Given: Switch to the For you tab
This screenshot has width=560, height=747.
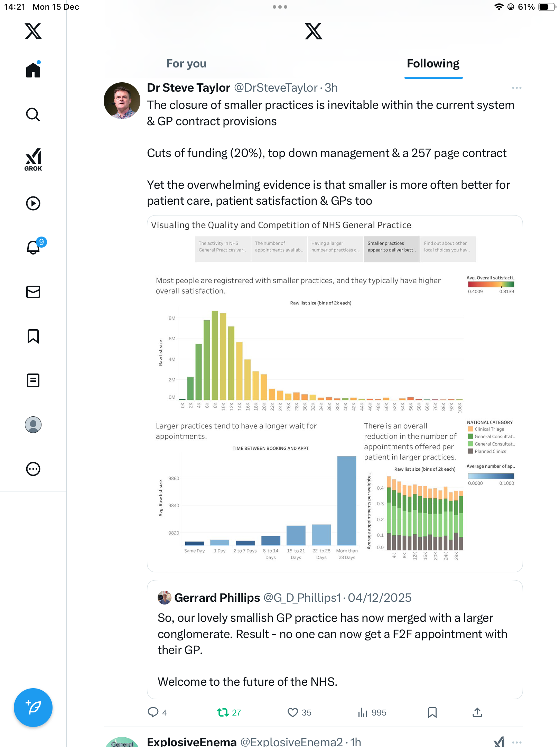Looking at the screenshot, I should click(x=186, y=64).
